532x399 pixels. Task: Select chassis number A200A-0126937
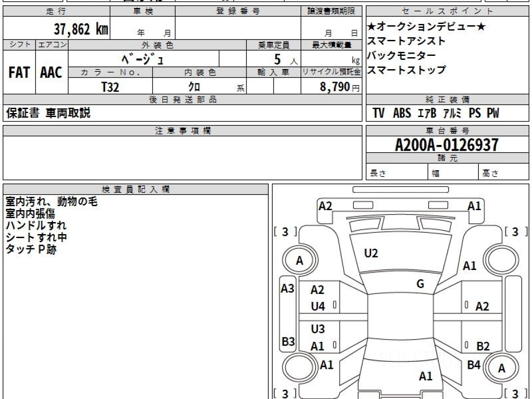pos(447,145)
